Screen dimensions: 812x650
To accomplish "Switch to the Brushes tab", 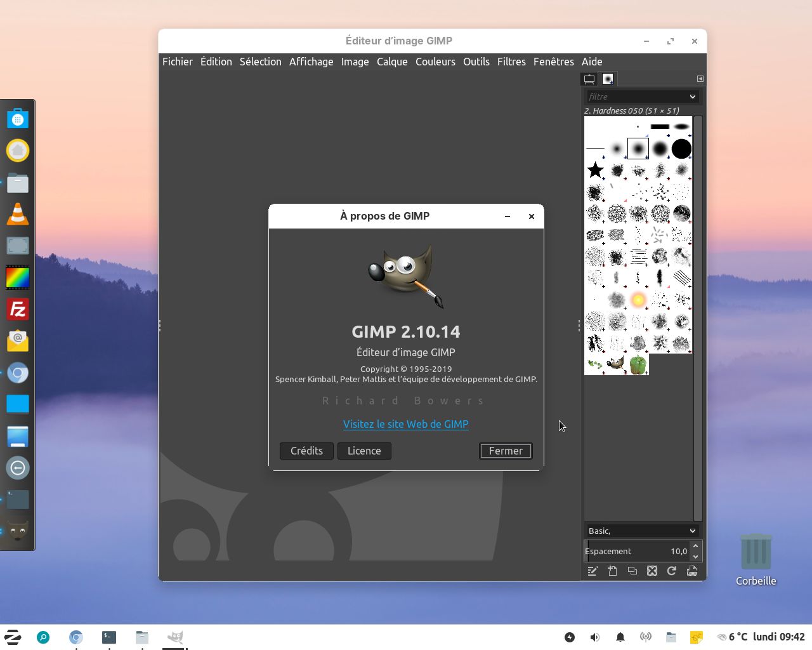I will pos(608,79).
